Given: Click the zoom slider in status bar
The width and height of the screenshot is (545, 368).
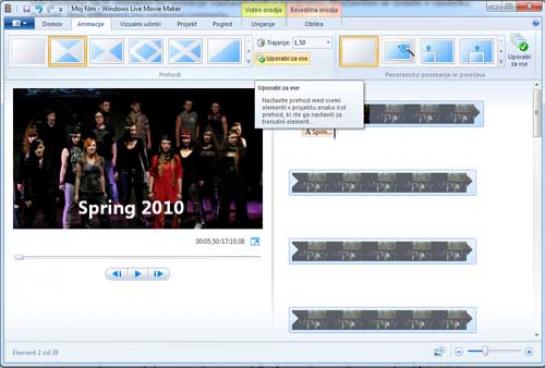Looking at the screenshot, I should point(485,351).
